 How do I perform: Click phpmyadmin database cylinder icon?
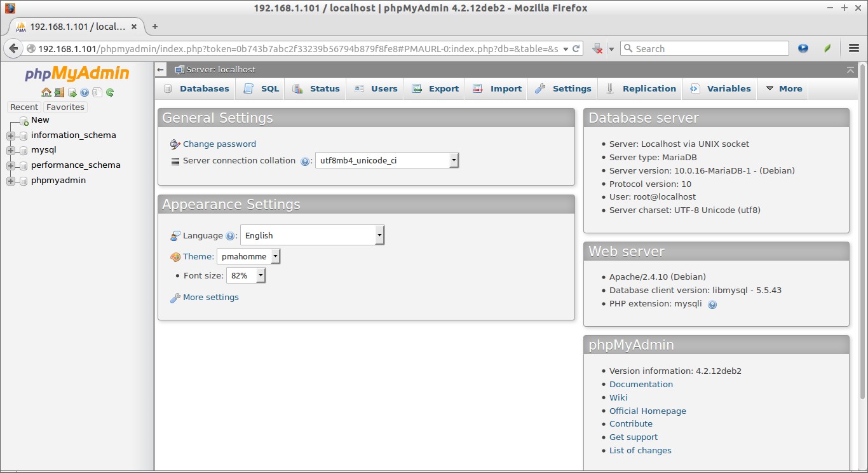(24, 181)
